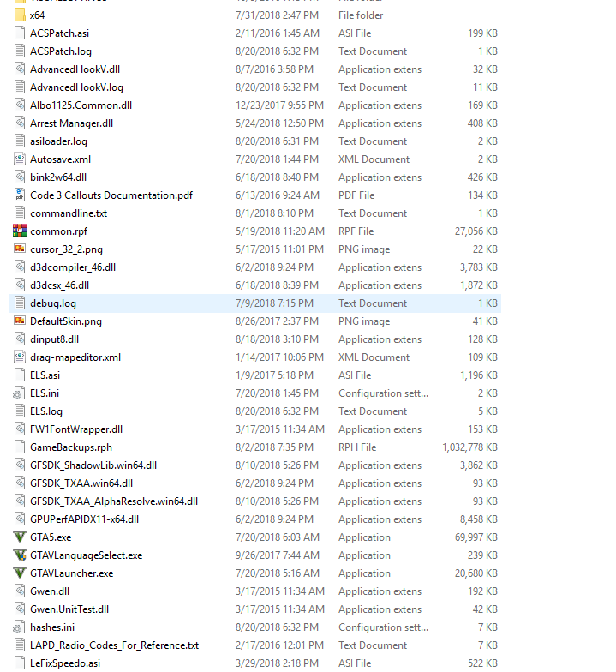Click date 6/13/2016 9:24 AM
The width and height of the screenshot is (616, 672).
pyautogui.click(x=278, y=195)
